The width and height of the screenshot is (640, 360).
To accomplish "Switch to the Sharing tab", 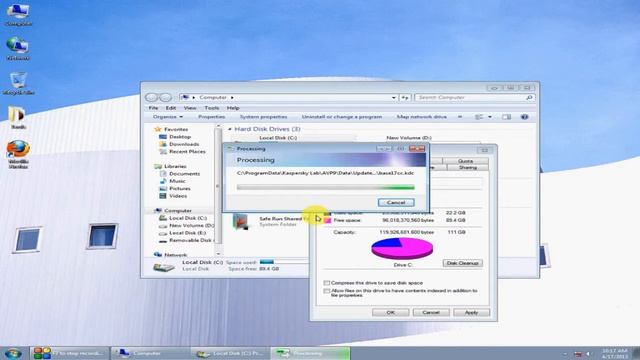I will [468, 168].
